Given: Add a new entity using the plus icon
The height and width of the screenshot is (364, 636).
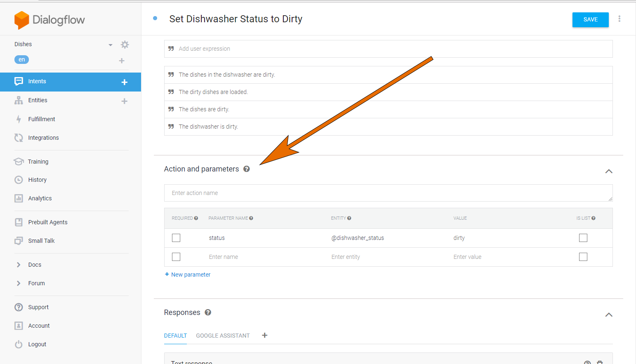Looking at the screenshot, I should click(x=124, y=101).
